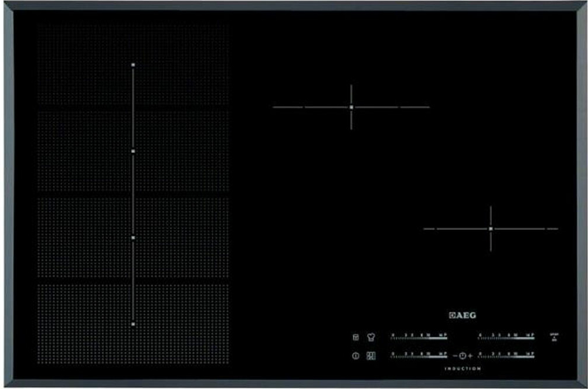Tap the timer minus button
The width and height of the screenshot is (588, 389).
pos(456,356)
